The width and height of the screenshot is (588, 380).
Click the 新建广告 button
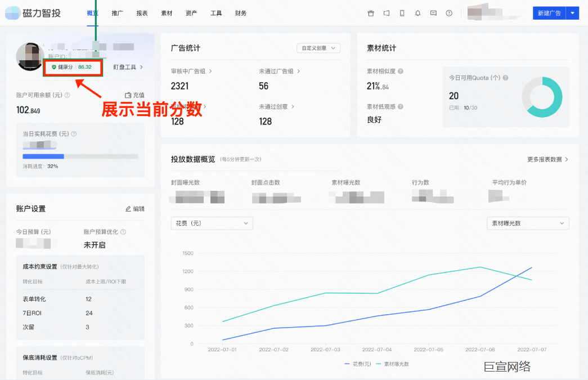[549, 12]
